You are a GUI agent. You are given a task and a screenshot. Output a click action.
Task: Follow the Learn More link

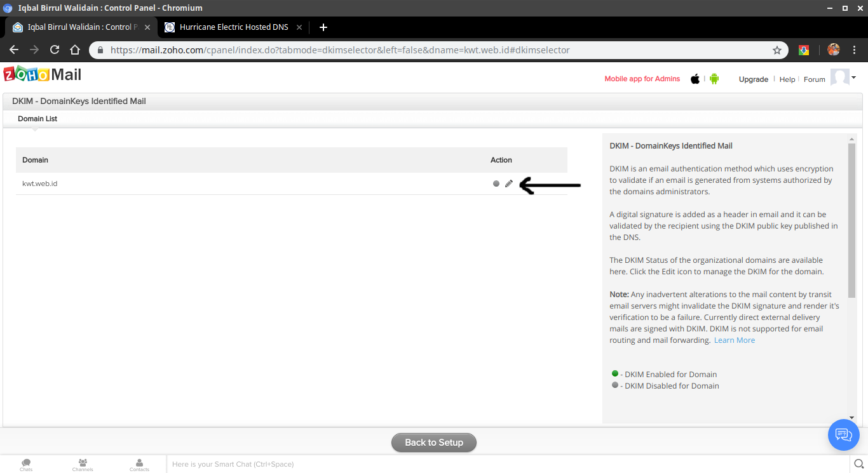pos(735,340)
